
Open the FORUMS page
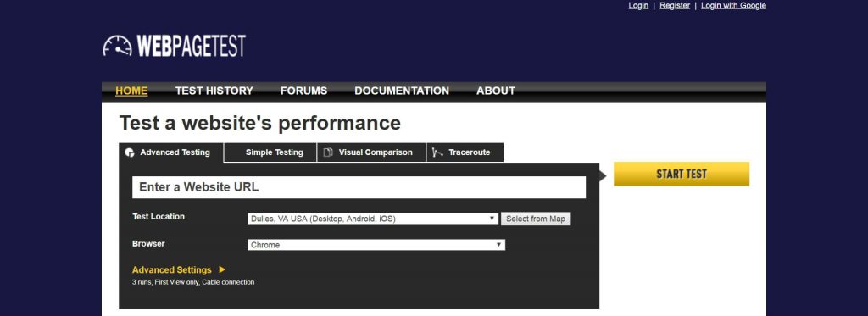coord(304,91)
